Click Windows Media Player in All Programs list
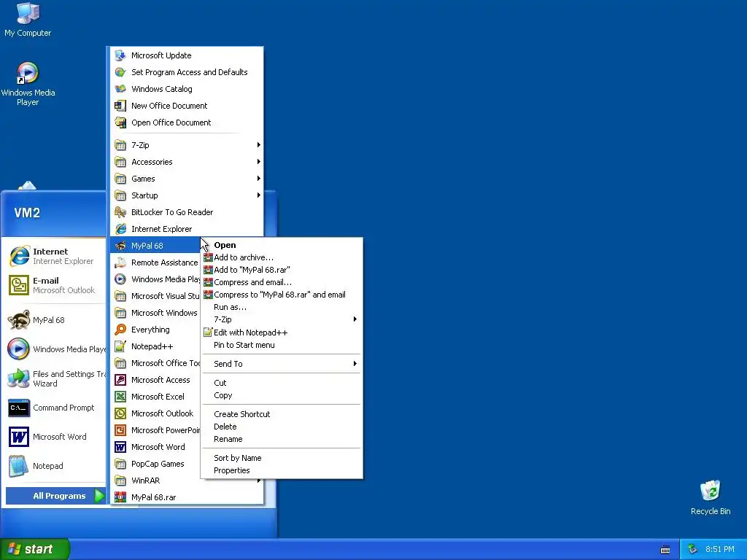This screenshot has width=747, height=560. (155, 279)
